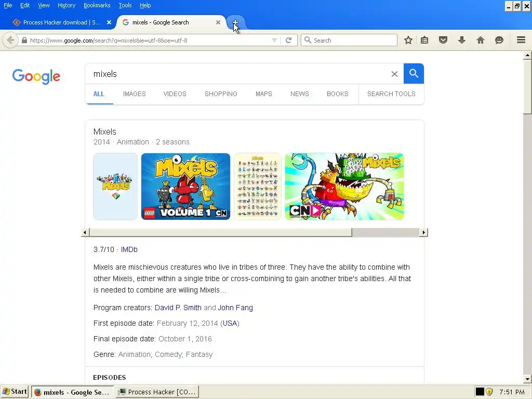
Task: Open the Tools menu
Action: click(125, 5)
